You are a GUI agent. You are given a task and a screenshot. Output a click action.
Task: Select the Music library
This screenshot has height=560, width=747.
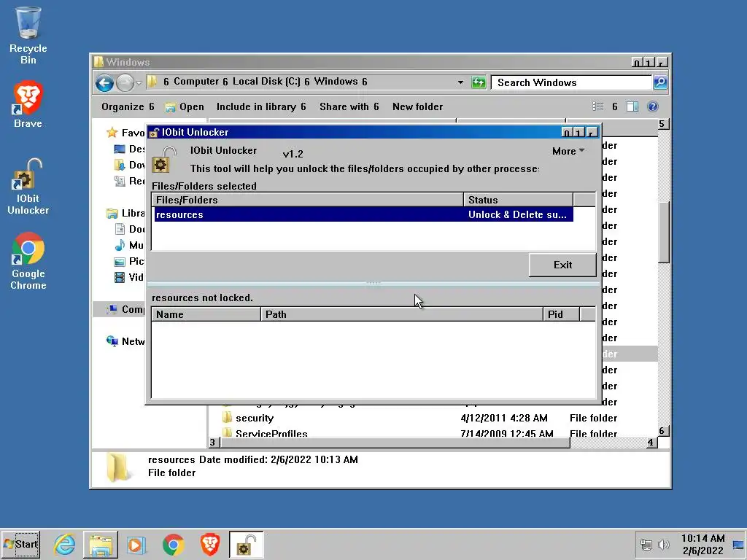pos(129,245)
